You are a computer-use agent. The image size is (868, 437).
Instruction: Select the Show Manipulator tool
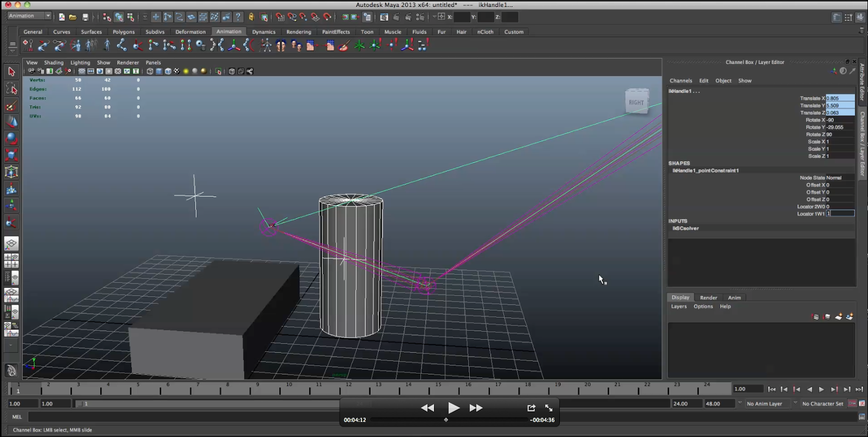[11, 206]
